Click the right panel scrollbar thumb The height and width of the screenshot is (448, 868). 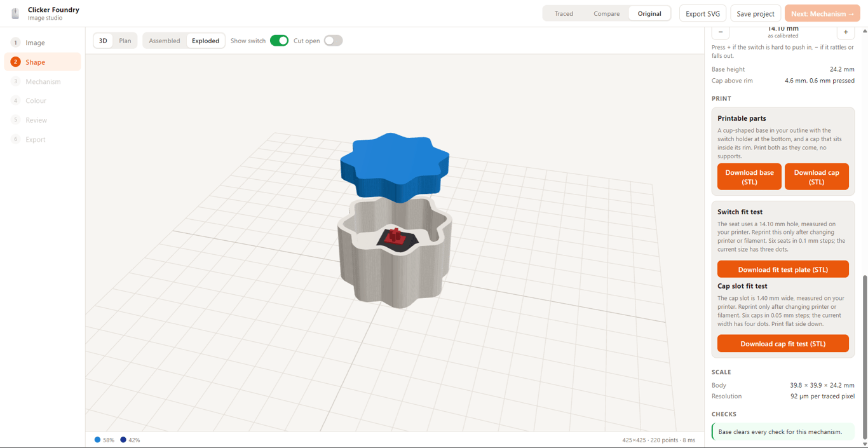[865, 358]
